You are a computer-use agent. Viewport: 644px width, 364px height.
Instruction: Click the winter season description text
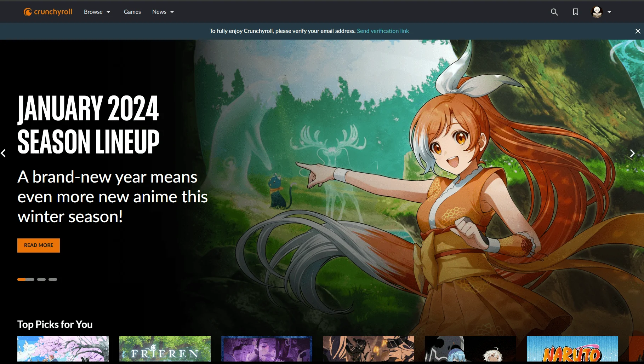pos(113,197)
